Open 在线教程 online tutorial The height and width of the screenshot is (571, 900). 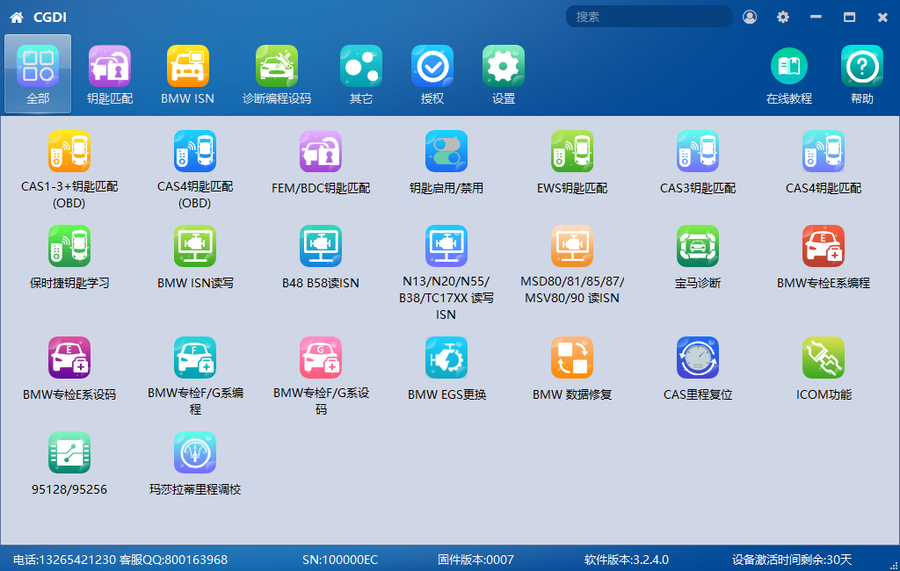point(788,75)
